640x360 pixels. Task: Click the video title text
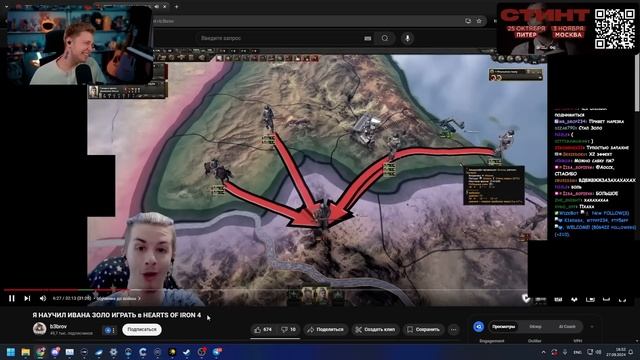point(117,315)
